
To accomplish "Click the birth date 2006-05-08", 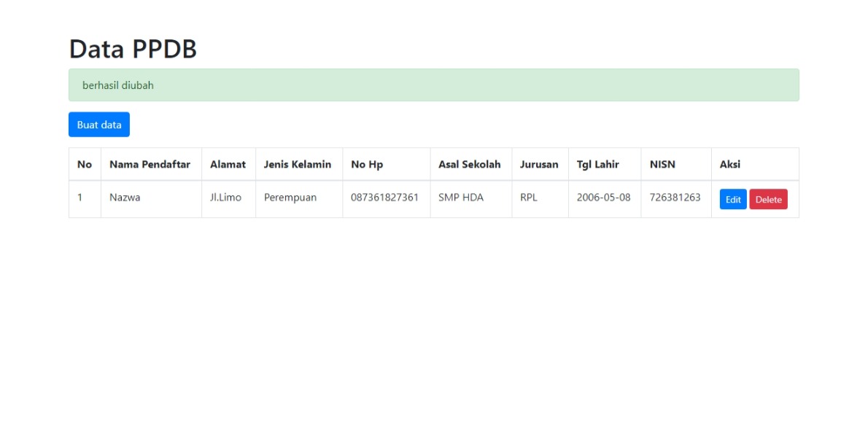I will click(x=603, y=198).
